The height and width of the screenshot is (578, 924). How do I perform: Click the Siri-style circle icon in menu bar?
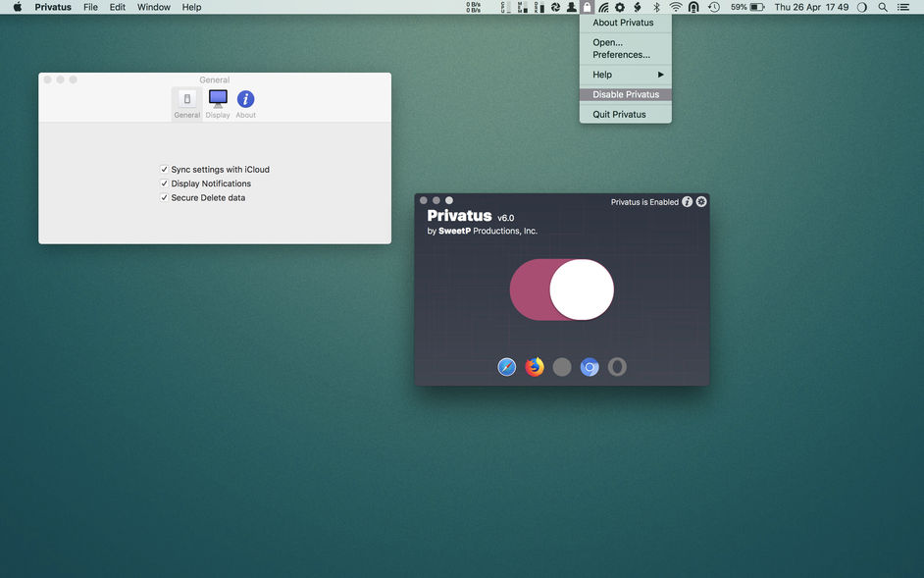click(x=861, y=7)
